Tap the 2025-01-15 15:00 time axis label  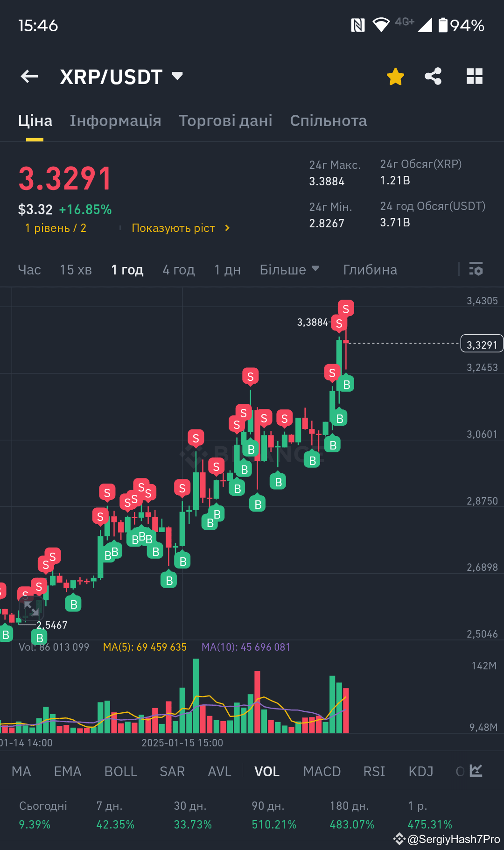[182, 743]
